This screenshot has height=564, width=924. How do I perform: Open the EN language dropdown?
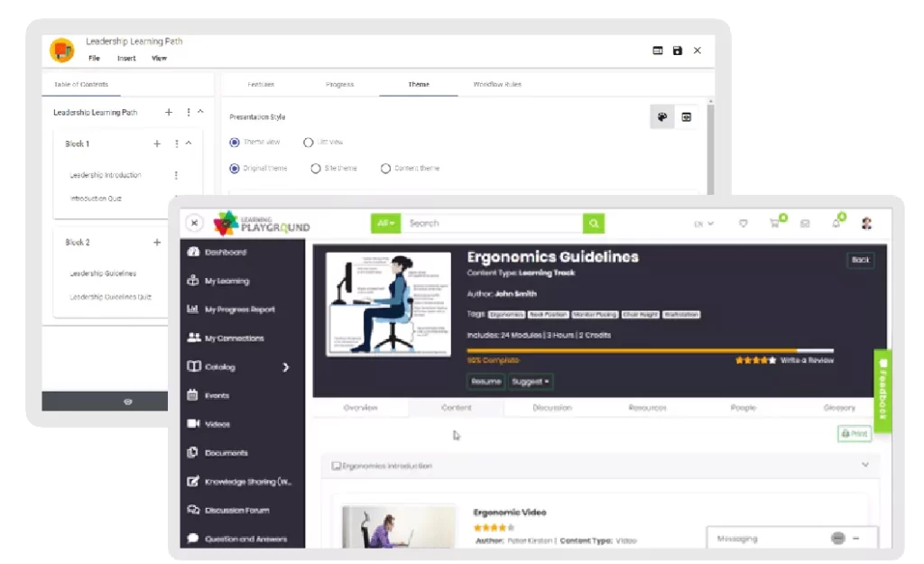click(x=704, y=224)
